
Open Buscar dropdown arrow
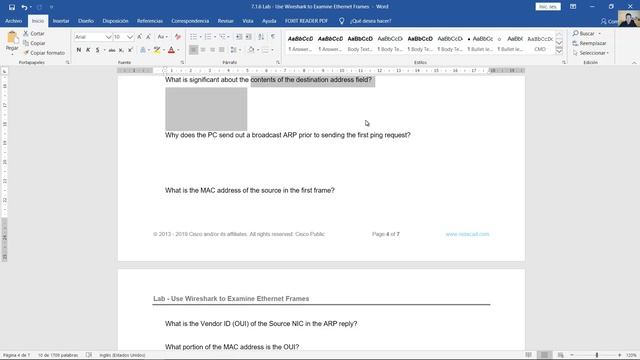[x=600, y=33]
